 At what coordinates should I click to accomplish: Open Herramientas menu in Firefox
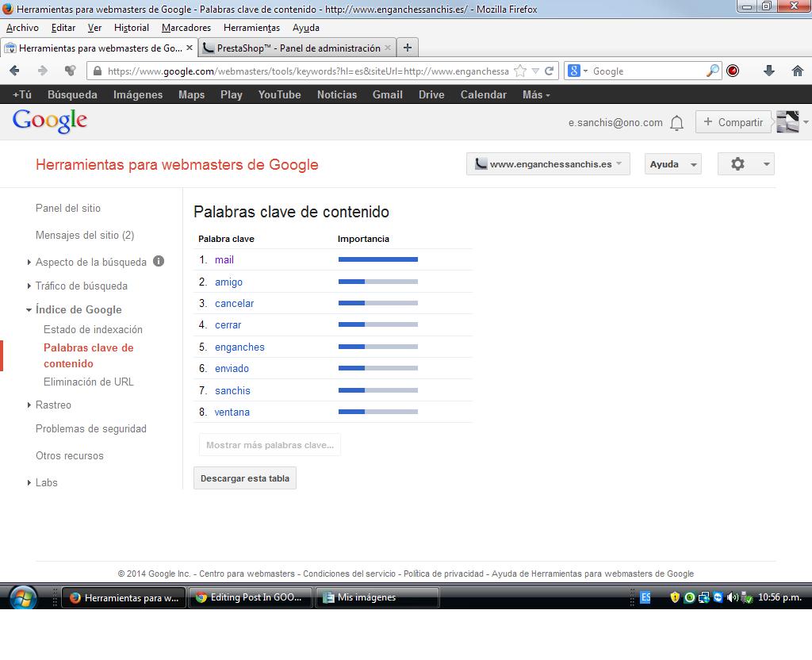(251, 28)
